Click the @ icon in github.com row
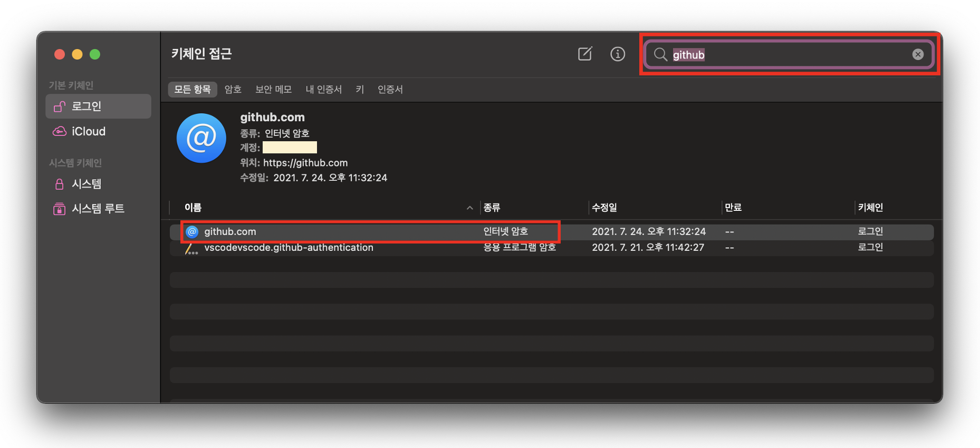The width and height of the screenshot is (980, 448). click(192, 232)
